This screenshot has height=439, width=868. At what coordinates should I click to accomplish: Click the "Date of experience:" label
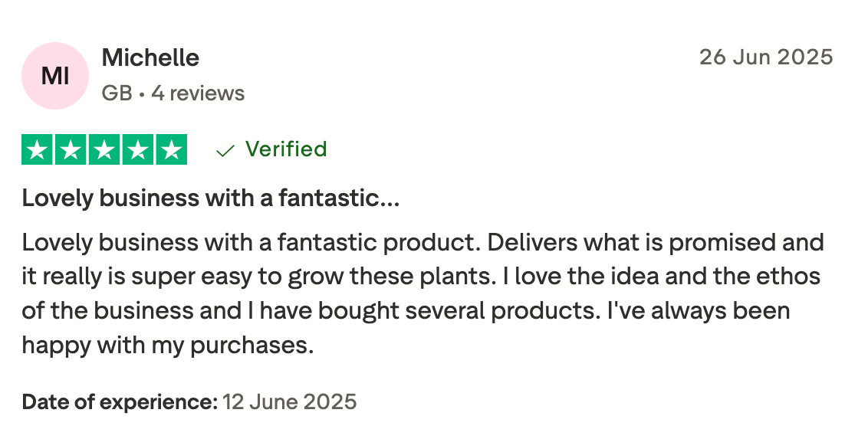point(120,401)
